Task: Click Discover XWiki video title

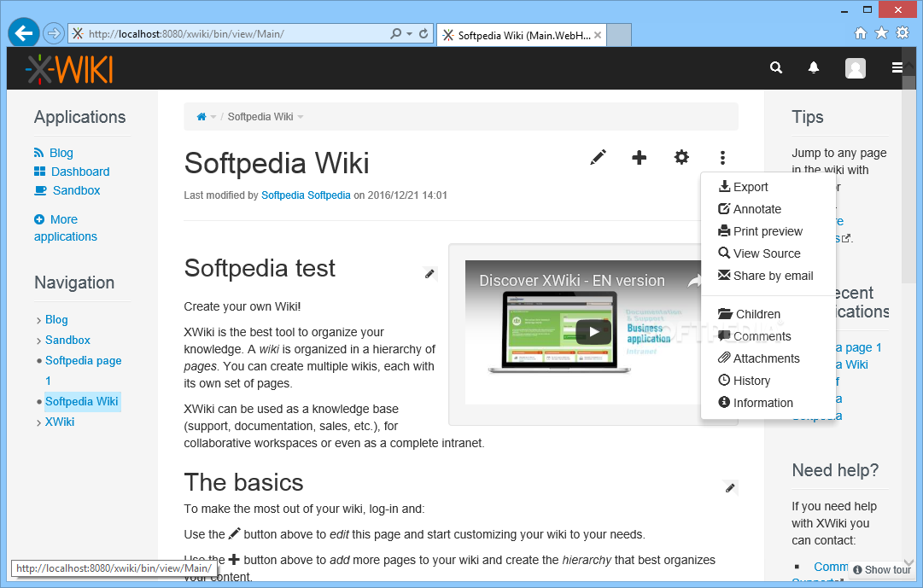Action: (x=572, y=281)
